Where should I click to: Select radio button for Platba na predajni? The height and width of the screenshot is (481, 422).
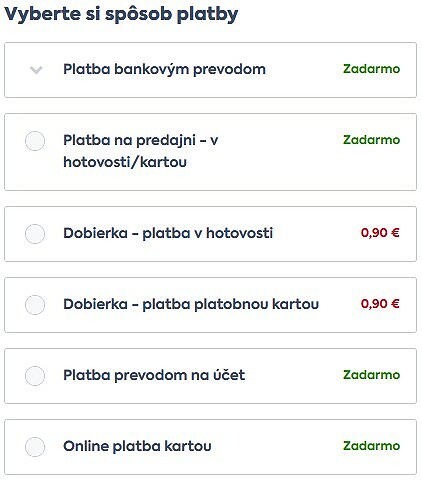pyautogui.click(x=35, y=141)
